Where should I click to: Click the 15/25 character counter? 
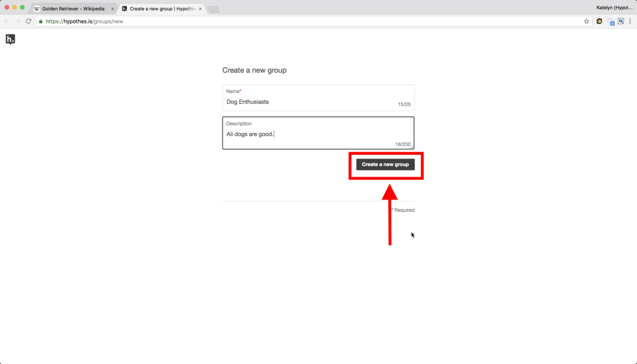coord(404,105)
